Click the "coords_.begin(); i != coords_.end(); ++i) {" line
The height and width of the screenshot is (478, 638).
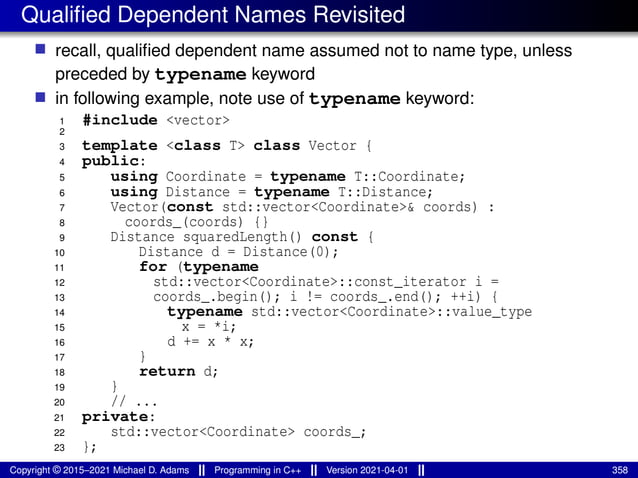pyautogui.click(x=325, y=297)
